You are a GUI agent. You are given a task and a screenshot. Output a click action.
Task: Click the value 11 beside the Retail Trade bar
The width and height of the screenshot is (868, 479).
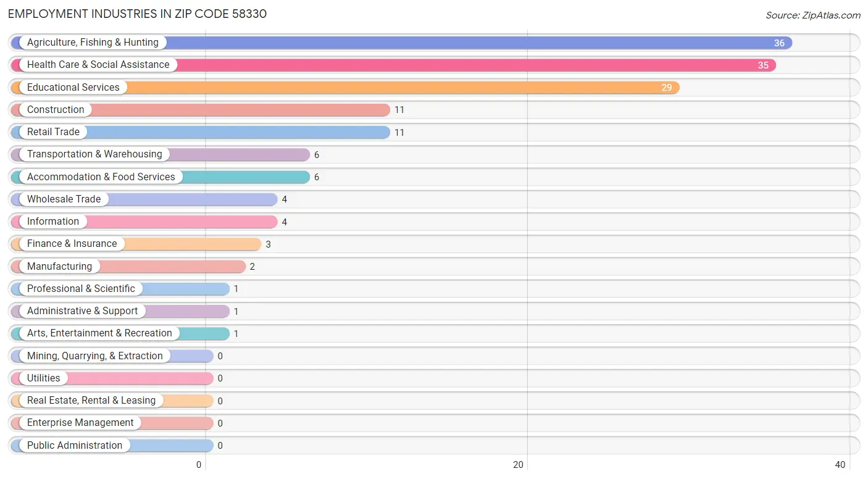click(399, 133)
